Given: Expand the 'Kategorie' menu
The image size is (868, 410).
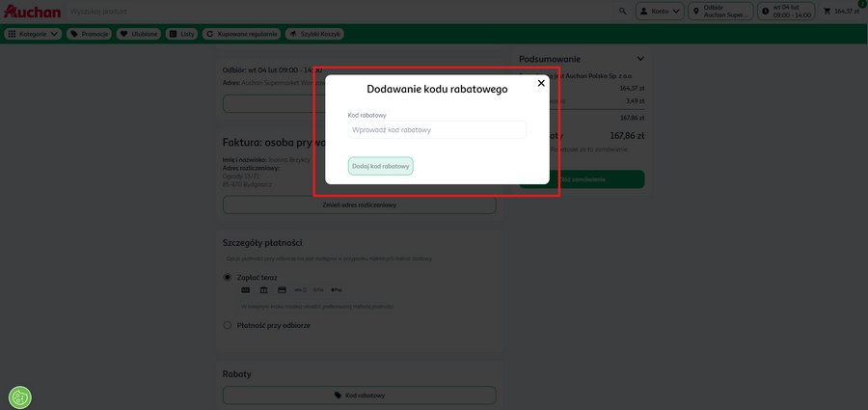Looking at the screenshot, I should [34, 34].
